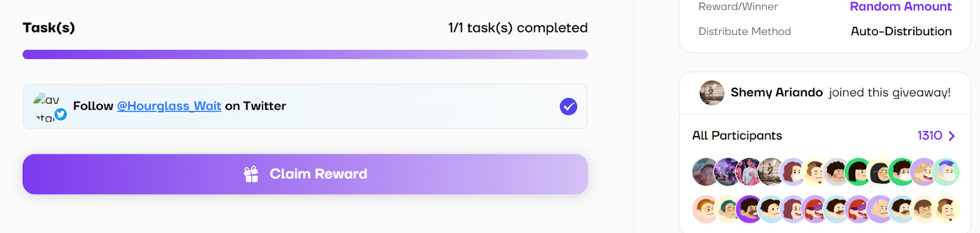The image size is (980, 233).
Task: Expand All Participants with the chevron arrow
Action: pyautogui.click(x=952, y=136)
